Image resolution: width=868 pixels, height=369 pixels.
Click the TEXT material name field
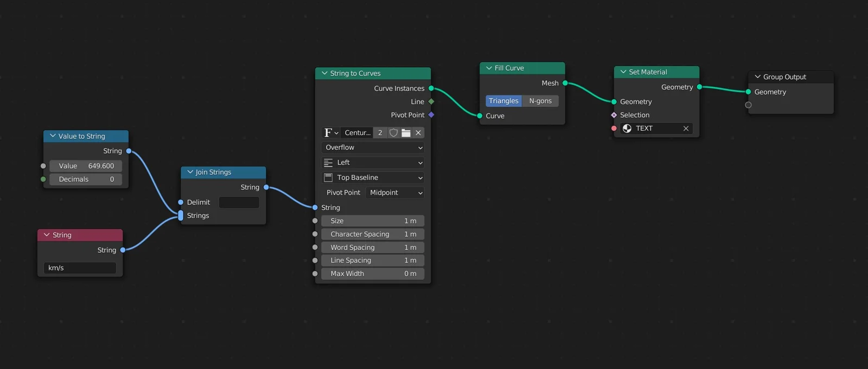[656, 129]
